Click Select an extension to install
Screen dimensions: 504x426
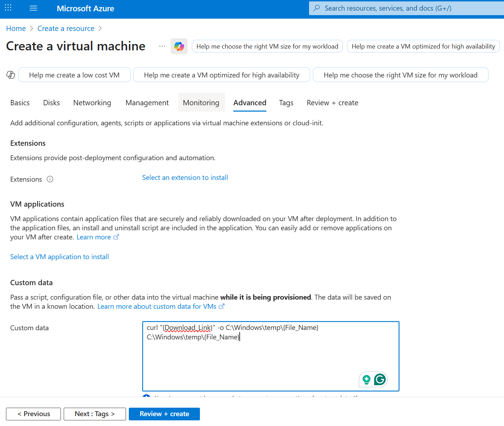pyautogui.click(x=185, y=177)
